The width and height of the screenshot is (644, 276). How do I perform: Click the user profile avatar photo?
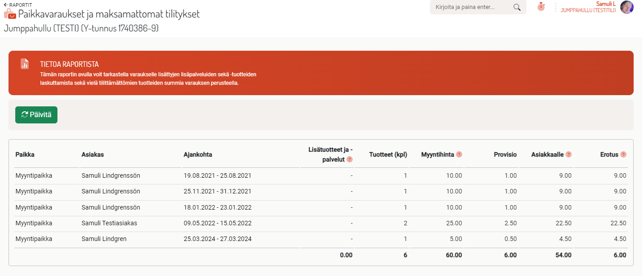[x=626, y=7]
